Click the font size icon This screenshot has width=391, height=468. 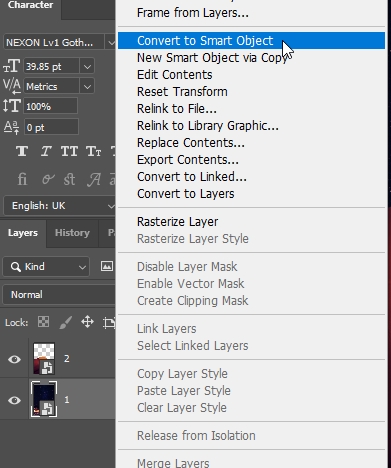12,66
